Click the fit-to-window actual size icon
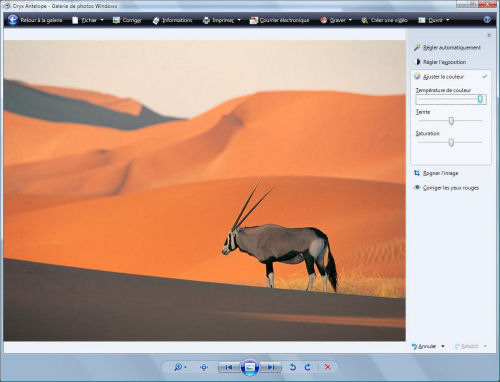The image size is (500, 382). 204,367
